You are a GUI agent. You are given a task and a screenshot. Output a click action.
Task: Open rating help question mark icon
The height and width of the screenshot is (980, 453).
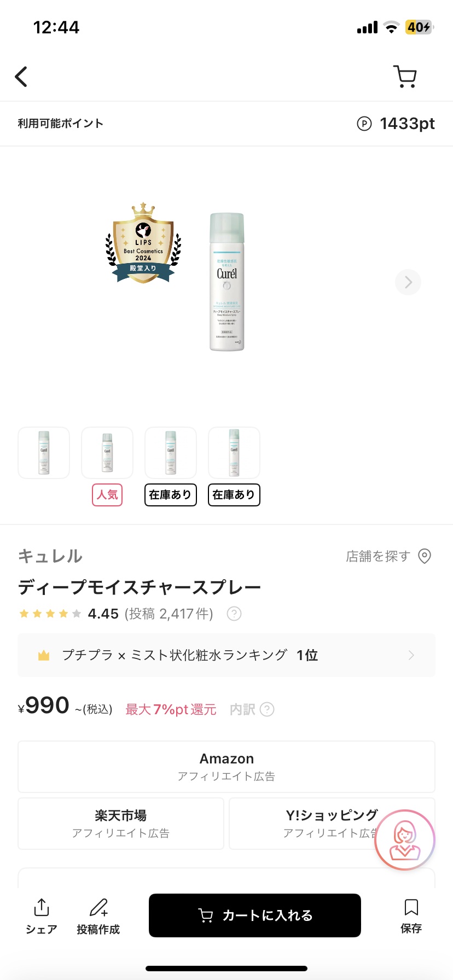(x=234, y=614)
